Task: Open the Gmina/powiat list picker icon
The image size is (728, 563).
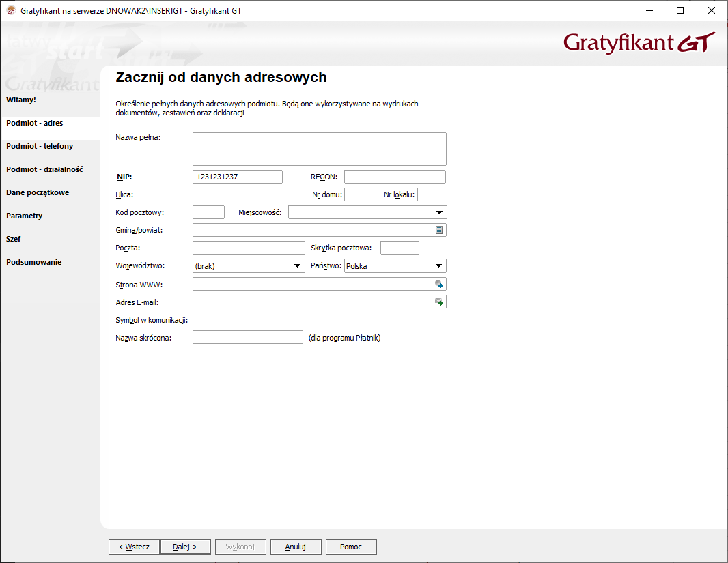Action: click(x=438, y=230)
